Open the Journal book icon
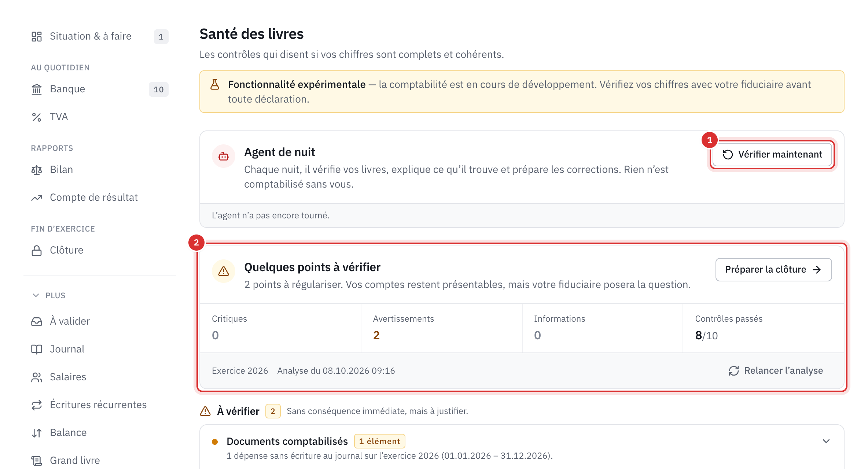The image size is (868, 469). click(37, 349)
